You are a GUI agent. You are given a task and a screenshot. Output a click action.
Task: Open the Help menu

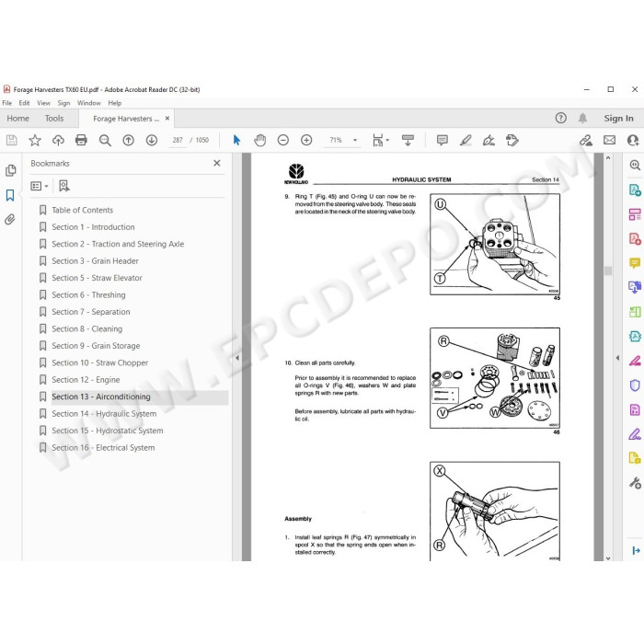(x=115, y=103)
